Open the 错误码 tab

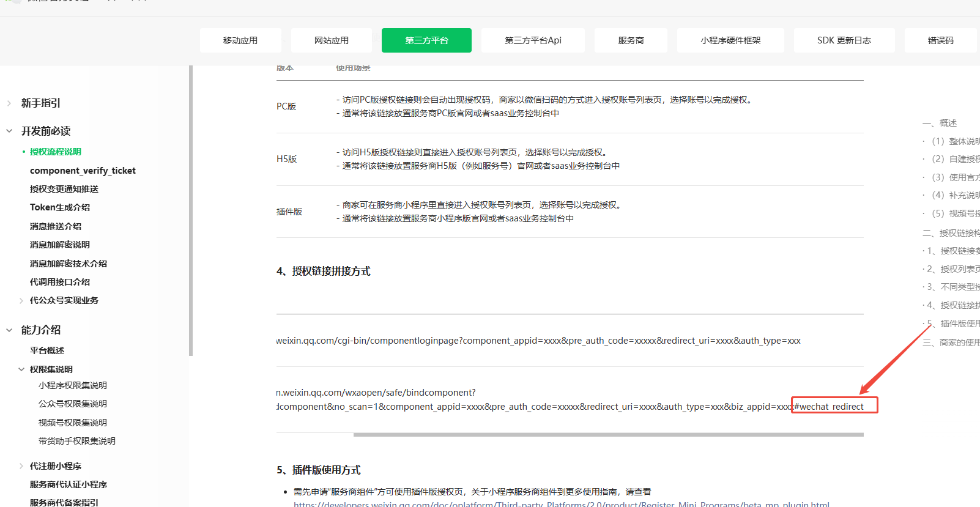[941, 40]
